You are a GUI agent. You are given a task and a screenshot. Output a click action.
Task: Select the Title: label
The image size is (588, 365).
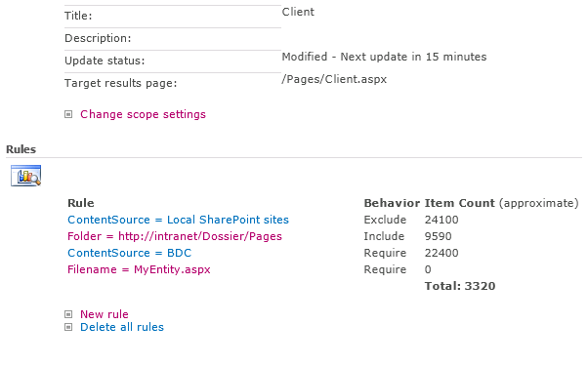coord(78,16)
